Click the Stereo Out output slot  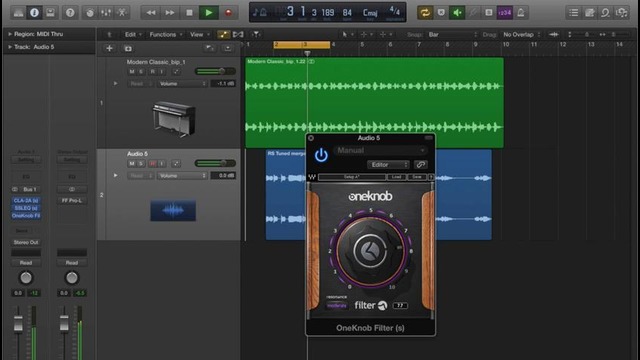coord(26,242)
